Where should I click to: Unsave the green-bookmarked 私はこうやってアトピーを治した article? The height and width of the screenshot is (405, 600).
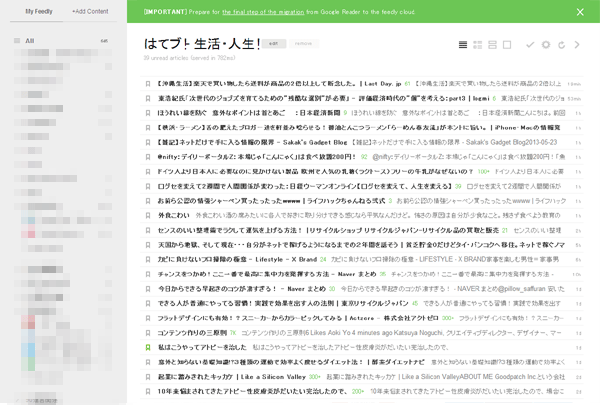148,348
